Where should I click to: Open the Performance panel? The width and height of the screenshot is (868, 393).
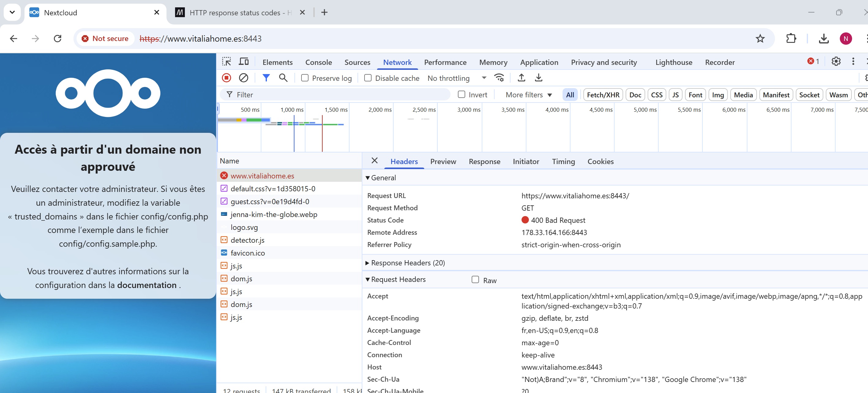click(x=445, y=62)
